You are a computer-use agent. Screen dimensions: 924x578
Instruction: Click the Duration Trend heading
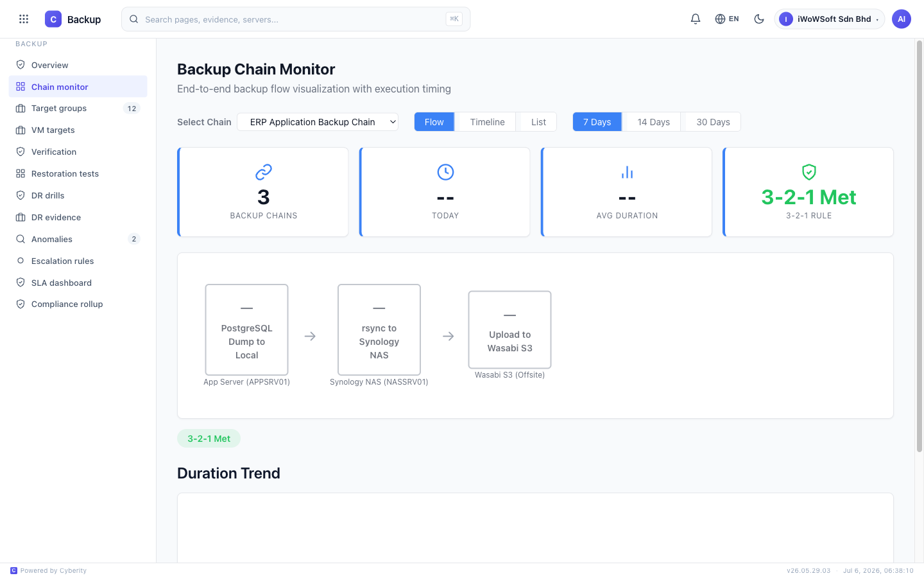[x=228, y=473]
